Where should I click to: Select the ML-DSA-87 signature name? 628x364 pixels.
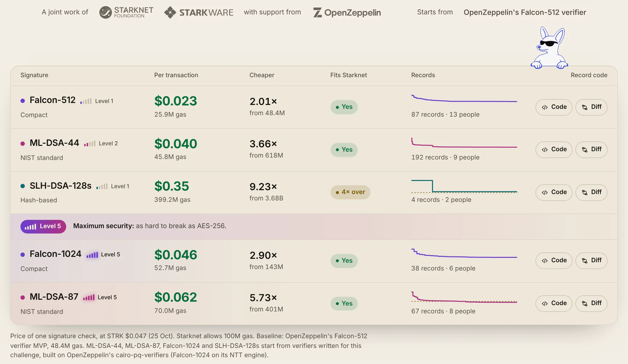coord(54,297)
